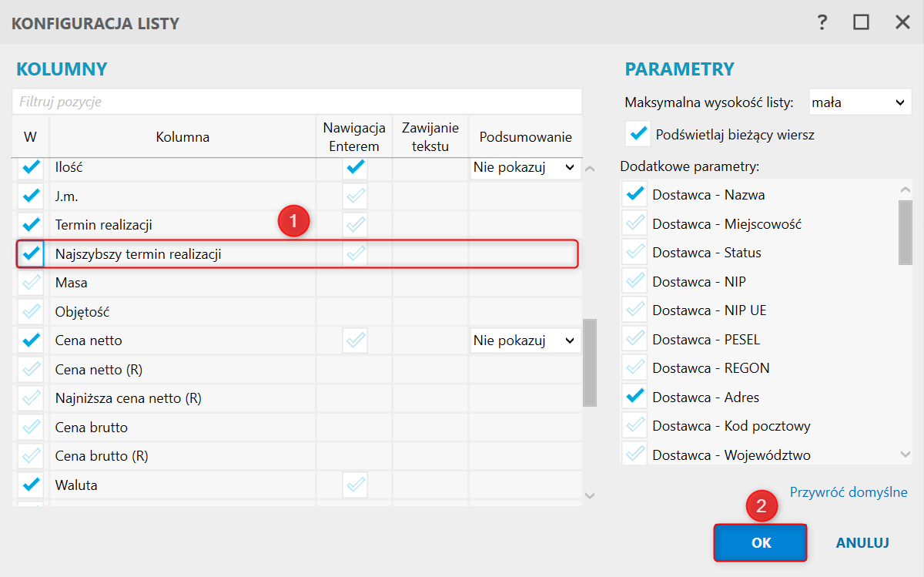924x577 pixels.
Task: Toggle Nawigacja Enterem for Ilość row
Action: pyautogui.click(x=355, y=167)
